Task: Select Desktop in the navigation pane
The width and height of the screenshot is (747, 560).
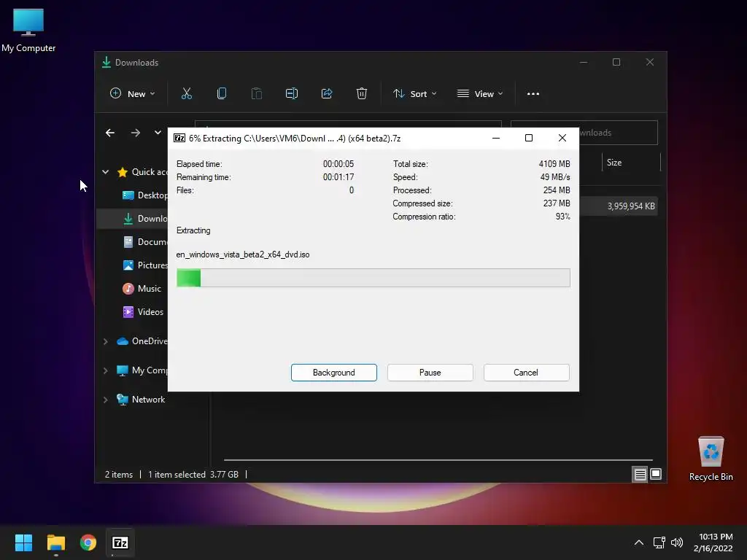Action: (x=145, y=195)
